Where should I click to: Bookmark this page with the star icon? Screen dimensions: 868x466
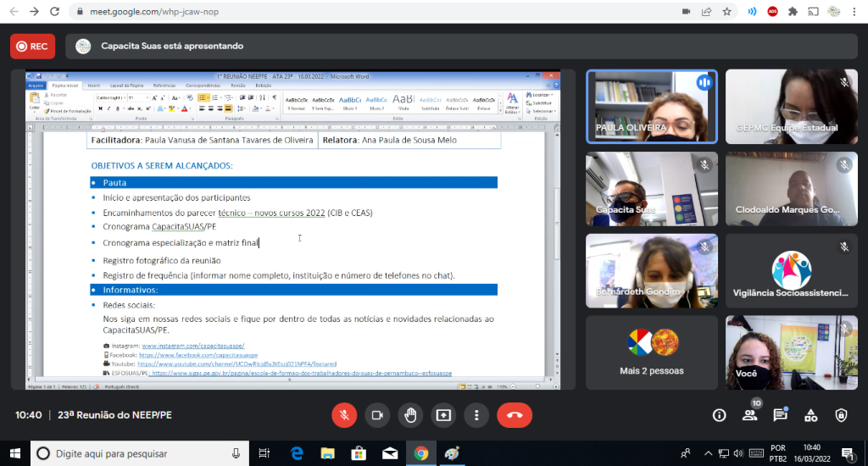[726, 12]
